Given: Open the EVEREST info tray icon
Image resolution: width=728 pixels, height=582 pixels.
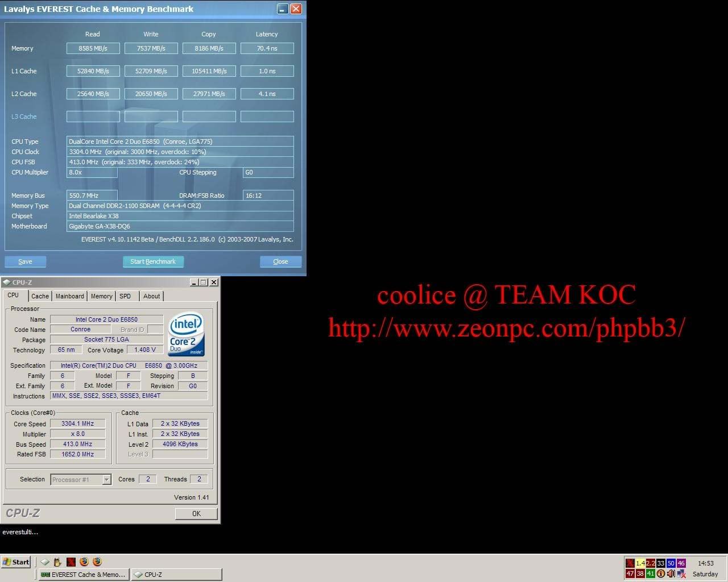Looking at the screenshot, I should coord(661,573).
